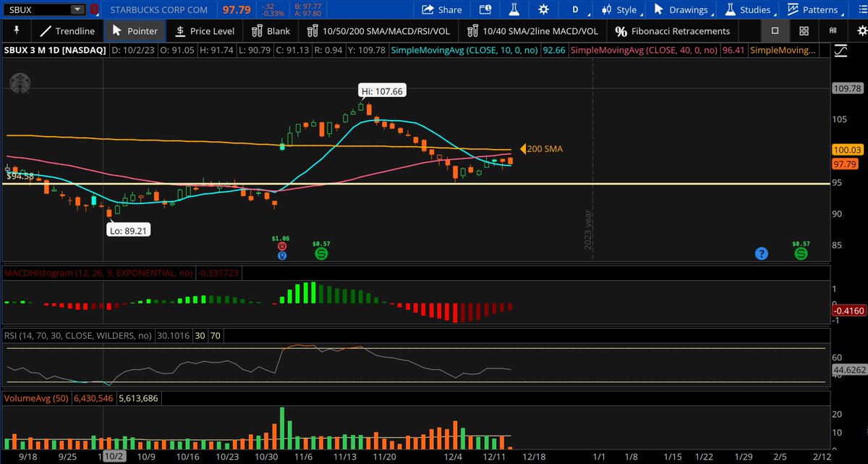Apply the 10/50/200 SMA/MACD/RSI/VOL study set
868x464 pixels.
(378, 31)
